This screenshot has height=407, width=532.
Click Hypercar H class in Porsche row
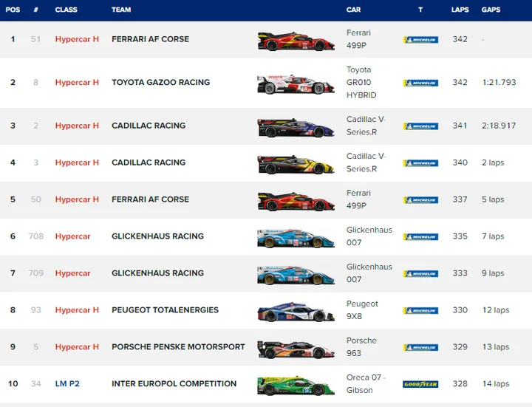(77, 346)
